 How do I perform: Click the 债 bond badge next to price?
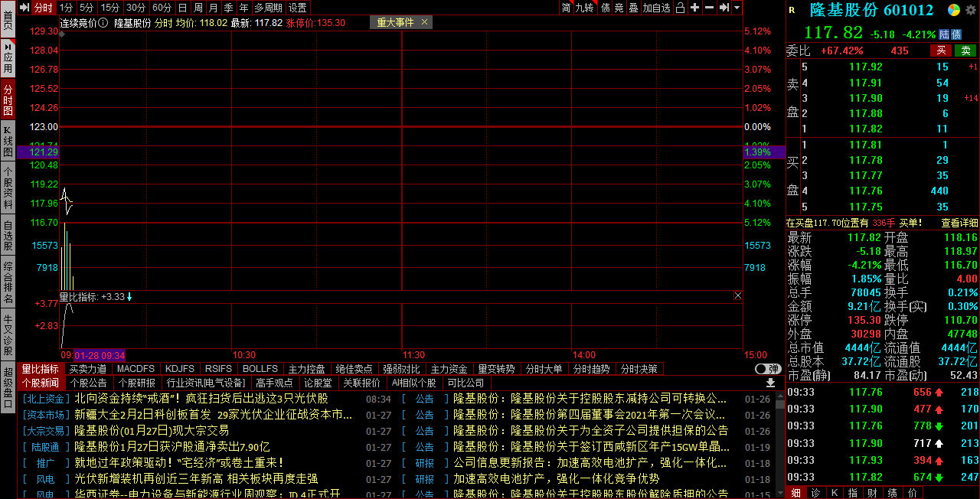956,34
